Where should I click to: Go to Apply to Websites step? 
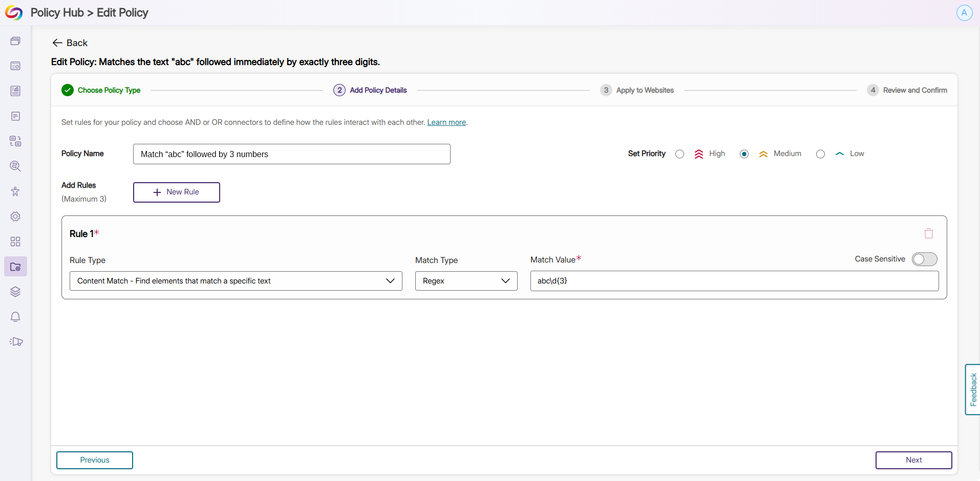(637, 90)
